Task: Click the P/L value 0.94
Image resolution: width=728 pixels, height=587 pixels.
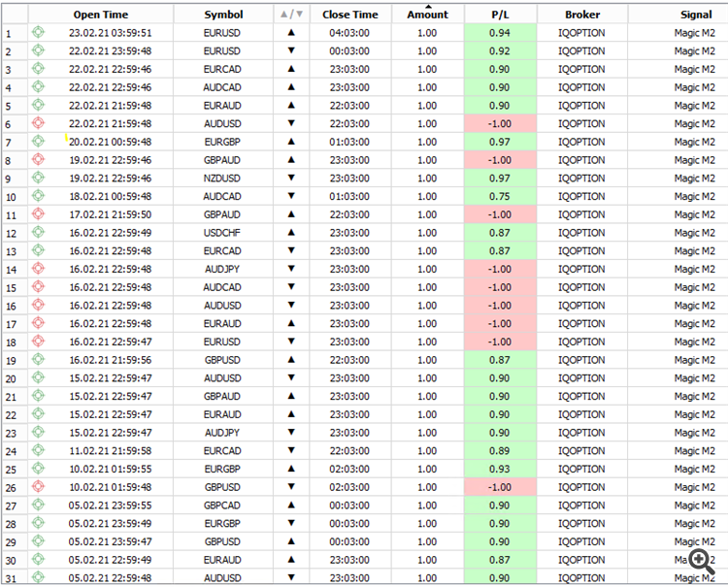Action: (x=500, y=33)
